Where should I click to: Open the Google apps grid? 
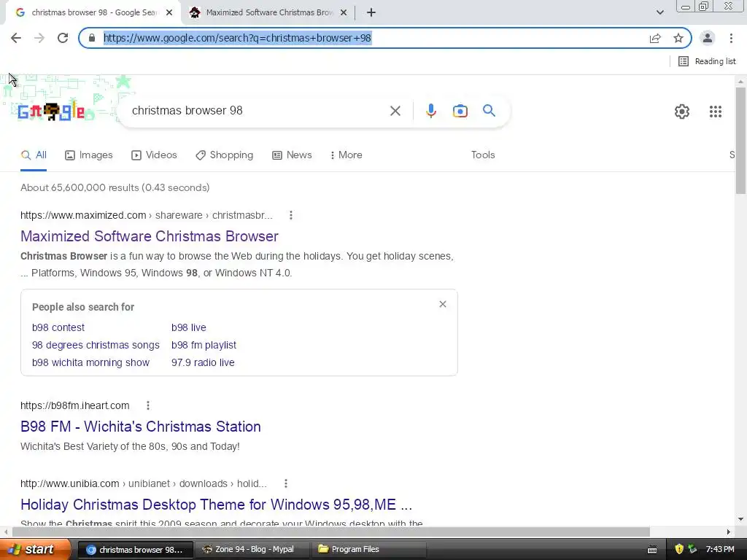(716, 112)
